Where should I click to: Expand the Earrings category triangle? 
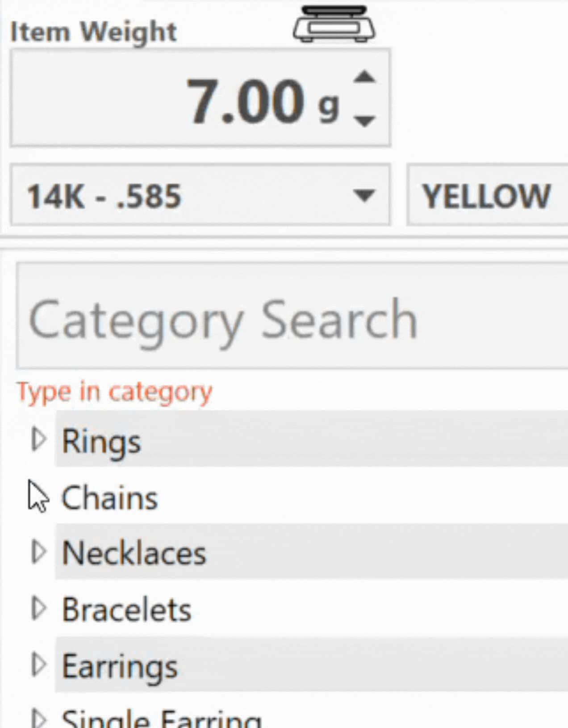(x=39, y=665)
